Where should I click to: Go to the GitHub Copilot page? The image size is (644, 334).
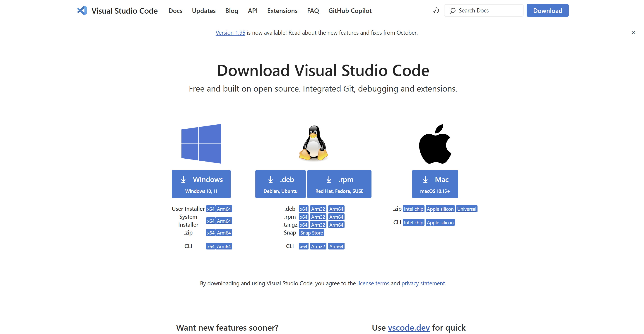350,11
